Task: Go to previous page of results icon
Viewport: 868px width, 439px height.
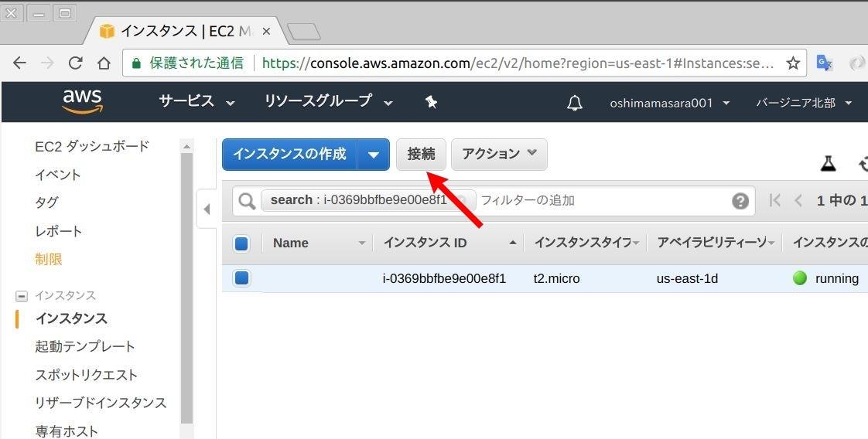Action: tap(798, 200)
